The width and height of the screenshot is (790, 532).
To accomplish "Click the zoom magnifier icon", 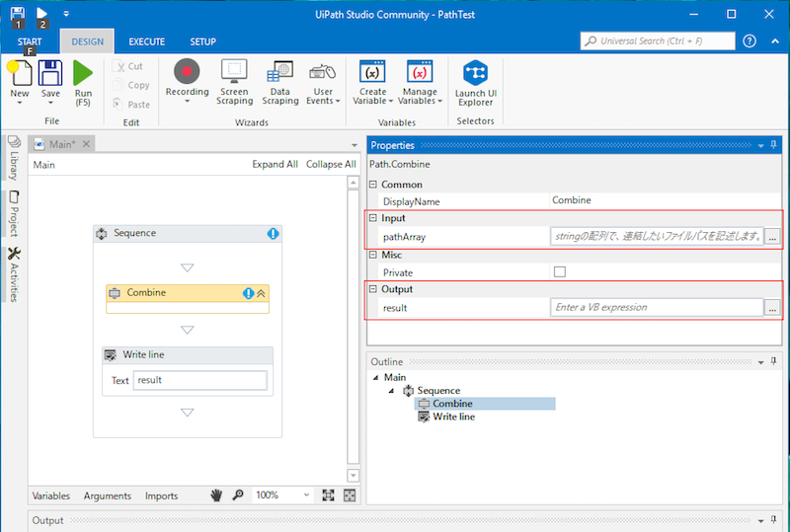I will click(x=238, y=495).
